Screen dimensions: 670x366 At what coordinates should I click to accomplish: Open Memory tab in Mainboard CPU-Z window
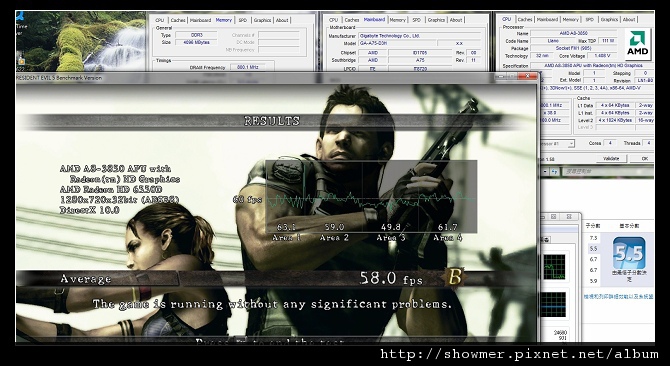pos(397,20)
